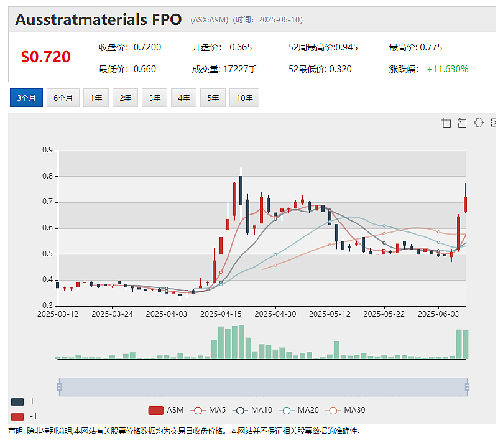Viewport: 503px width, 448px height.
Task: Click the 0.7 y-axis label
Action: 47,202
